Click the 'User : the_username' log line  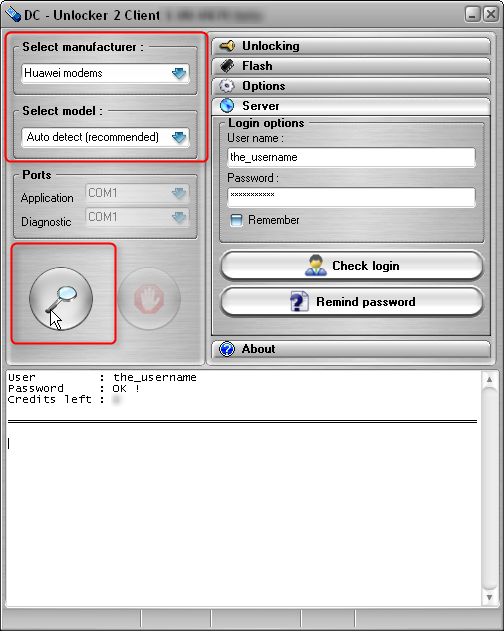point(102,377)
